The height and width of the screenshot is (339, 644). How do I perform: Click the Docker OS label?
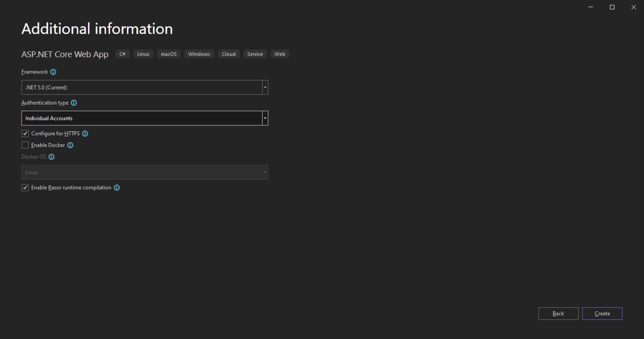(x=34, y=157)
